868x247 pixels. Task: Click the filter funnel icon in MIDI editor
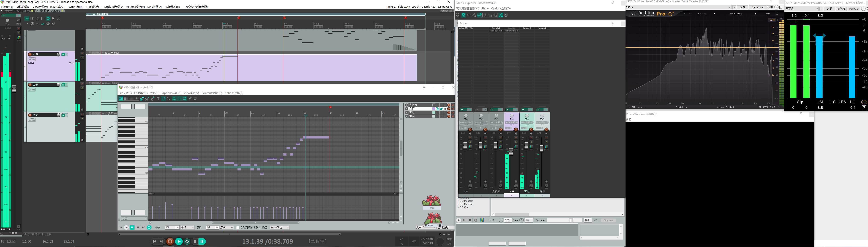point(158,98)
